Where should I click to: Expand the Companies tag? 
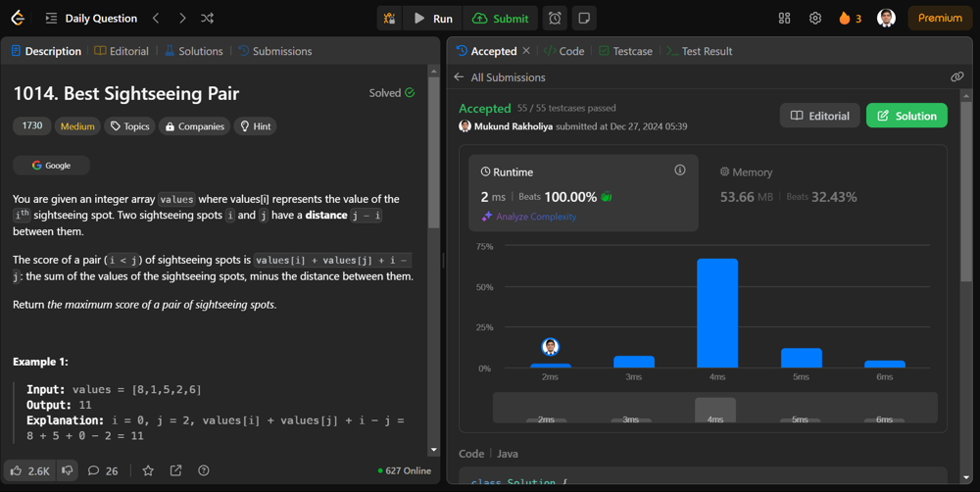tap(194, 126)
